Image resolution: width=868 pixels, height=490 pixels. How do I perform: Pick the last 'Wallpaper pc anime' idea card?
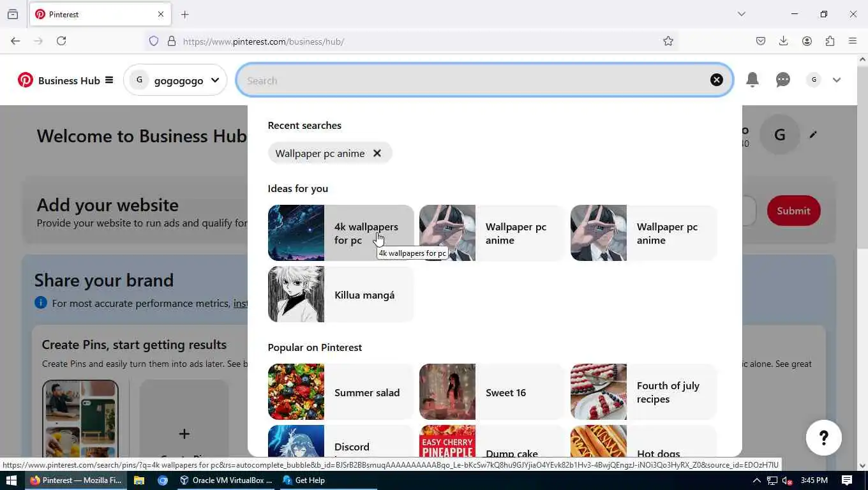(643, 233)
